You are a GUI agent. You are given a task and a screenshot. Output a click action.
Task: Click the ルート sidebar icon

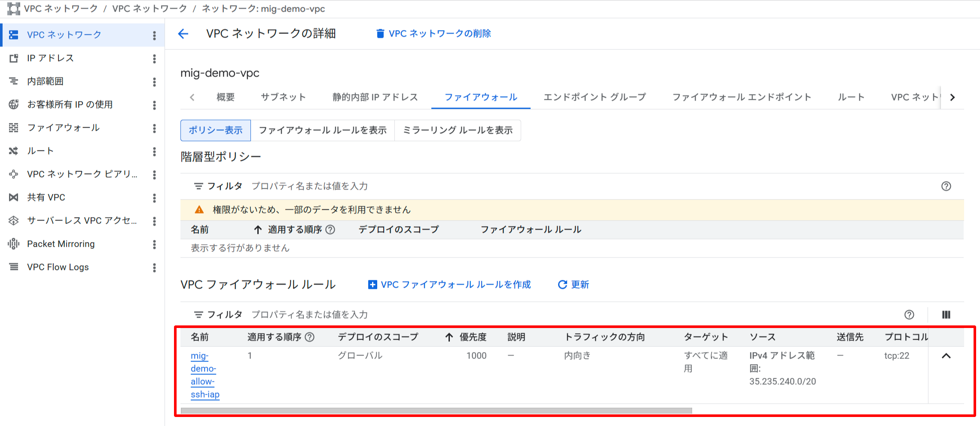coord(14,151)
